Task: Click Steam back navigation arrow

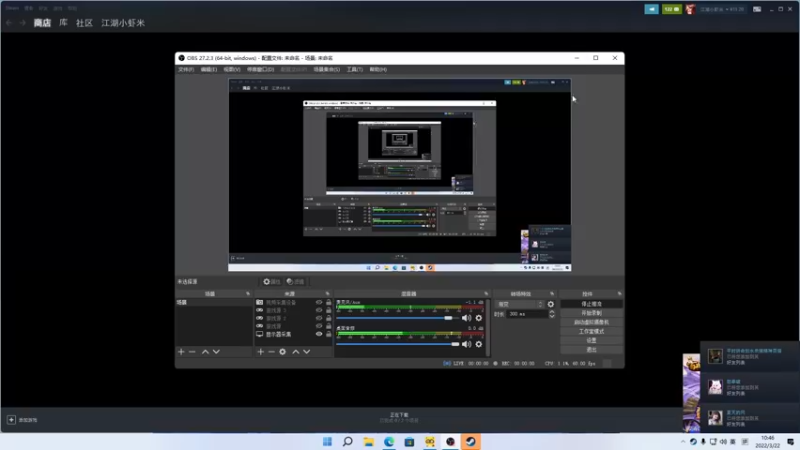Action: [9, 23]
